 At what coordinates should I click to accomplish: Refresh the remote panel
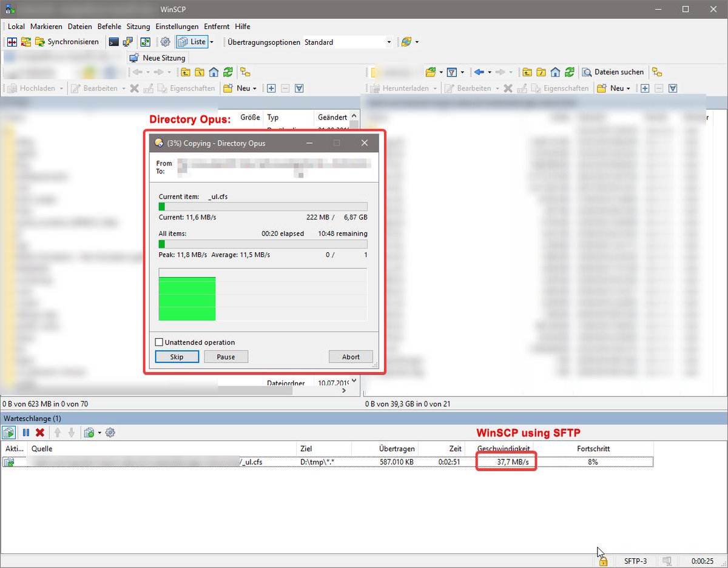569,72
